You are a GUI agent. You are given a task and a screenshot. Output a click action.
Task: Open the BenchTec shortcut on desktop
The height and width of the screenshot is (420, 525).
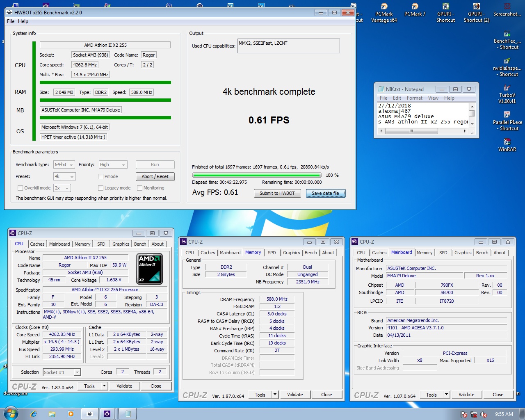tap(507, 40)
